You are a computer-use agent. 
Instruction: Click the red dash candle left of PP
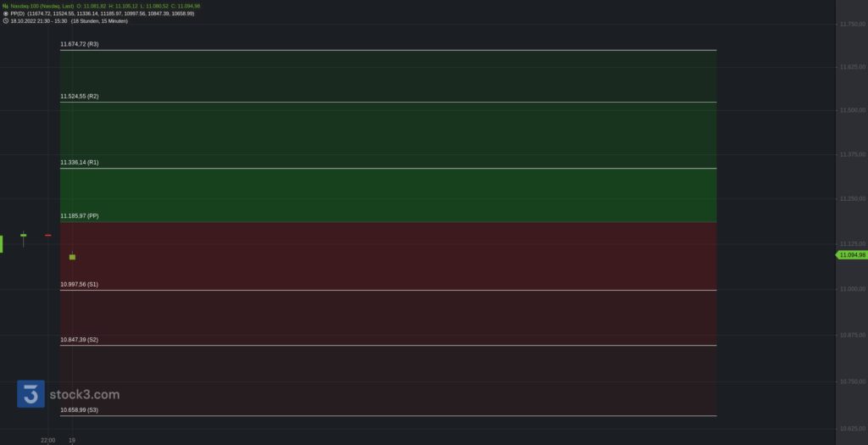point(48,235)
